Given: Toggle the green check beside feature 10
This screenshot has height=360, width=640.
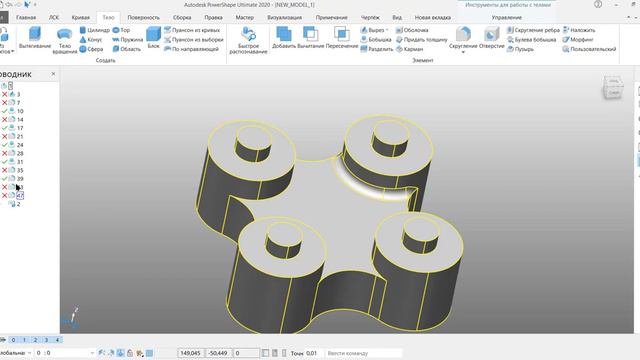Looking at the screenshot, I should tap(4, 111).
